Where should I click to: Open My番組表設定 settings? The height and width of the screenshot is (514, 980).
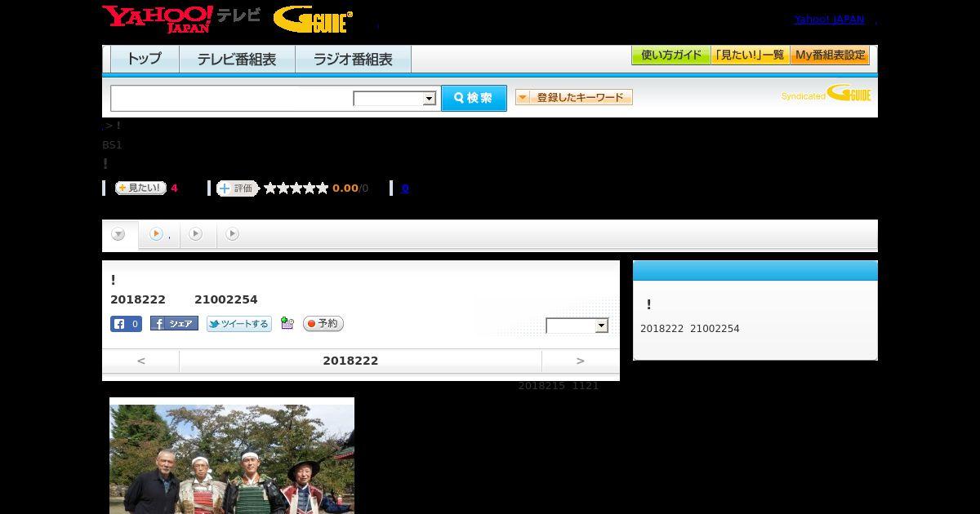tap(830, 55)
